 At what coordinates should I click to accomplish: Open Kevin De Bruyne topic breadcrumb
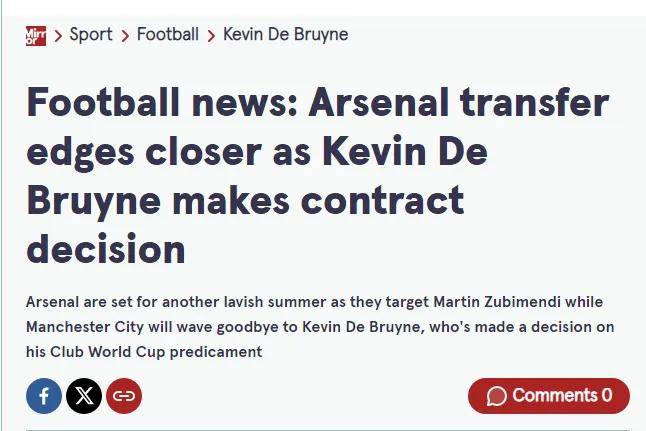point(286,35)
